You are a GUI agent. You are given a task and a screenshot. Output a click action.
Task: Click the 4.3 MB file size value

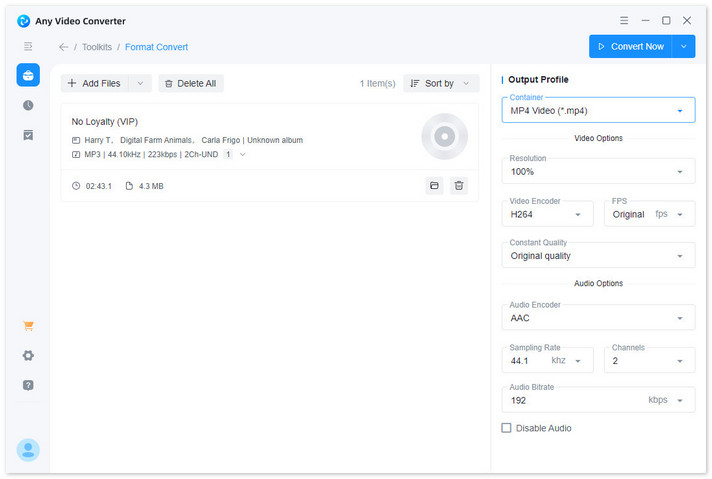point(151,186)
